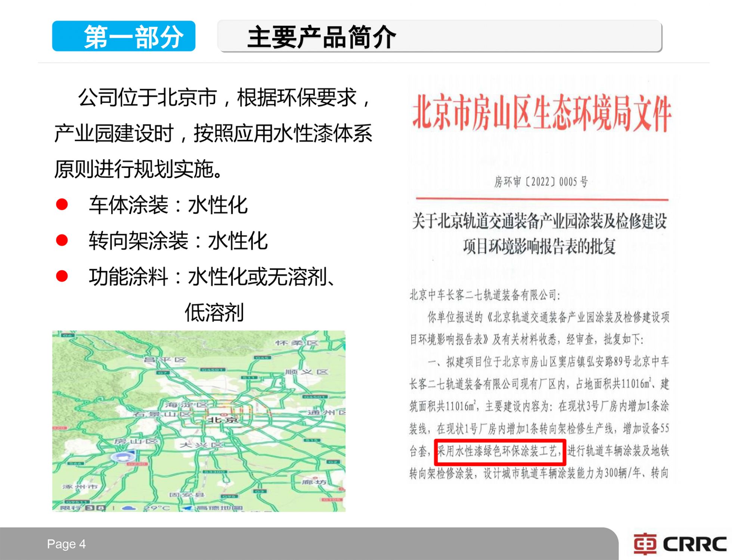Click the document title 关于北京轨道交通装备产业园涂装及检修建设

(x=540, y=221)
